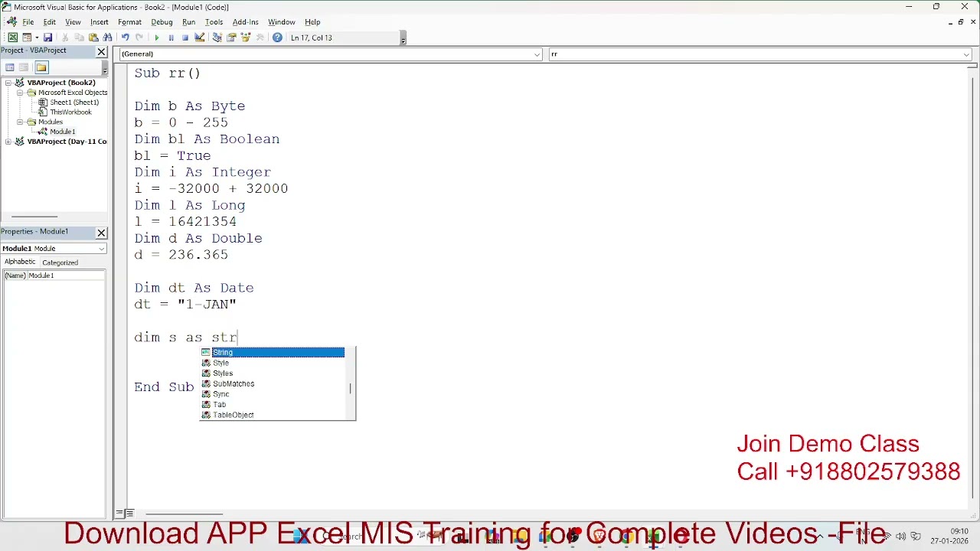Click the autocomplete list scrollbar thumb

350,389
